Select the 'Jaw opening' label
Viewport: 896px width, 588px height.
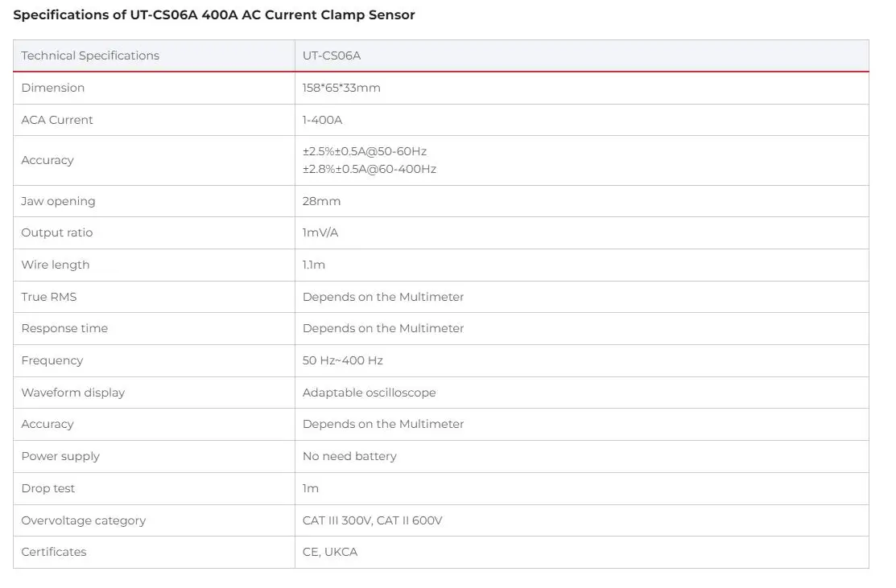pyautogui.click(x=58, y=201)
